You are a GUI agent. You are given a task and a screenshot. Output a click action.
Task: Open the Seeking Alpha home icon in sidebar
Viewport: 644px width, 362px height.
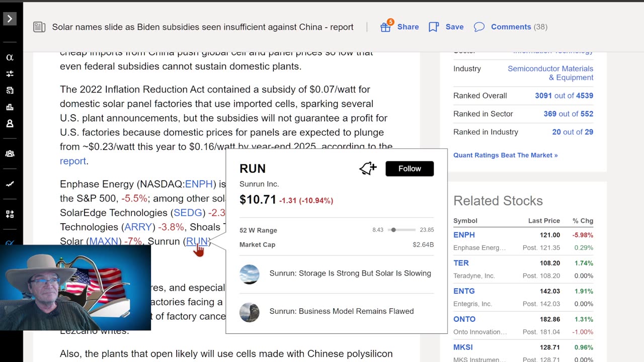[10, 57]
